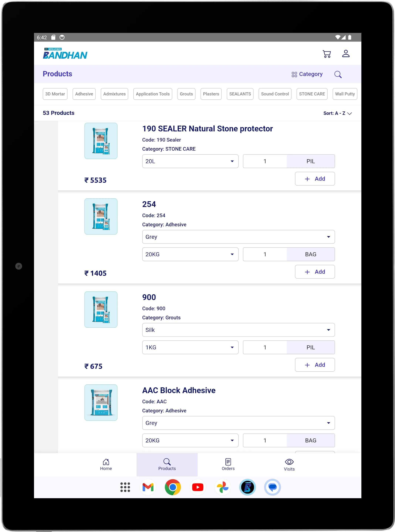Switch to Orders tab
395x532 pixels.
pos(228,464)
